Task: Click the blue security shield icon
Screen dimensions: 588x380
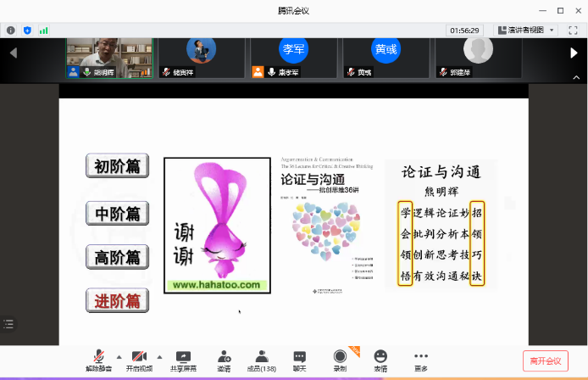Action: (x=27, y=30)
